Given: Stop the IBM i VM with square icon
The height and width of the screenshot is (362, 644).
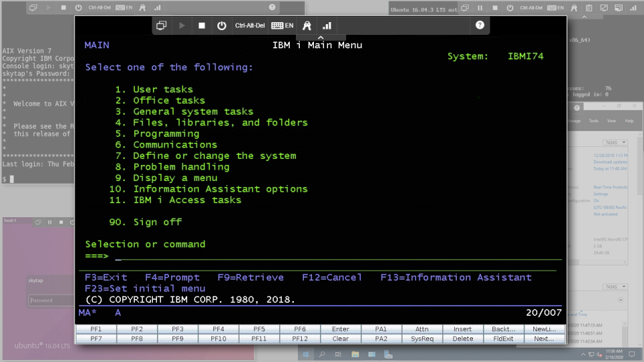Looking at the screenshot, I should (202, 25).
